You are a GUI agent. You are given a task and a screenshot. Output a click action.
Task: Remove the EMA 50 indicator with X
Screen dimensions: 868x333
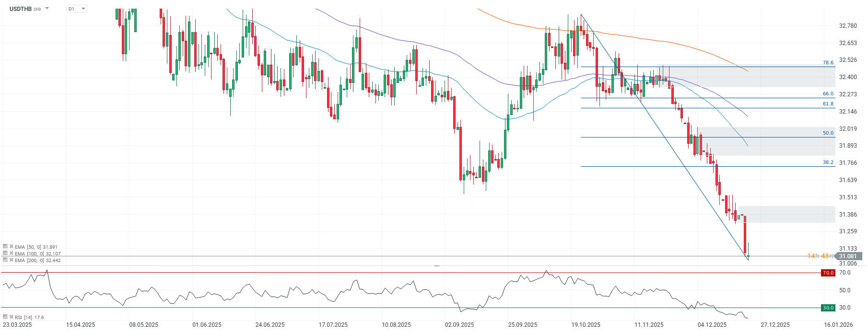point(11,247)
